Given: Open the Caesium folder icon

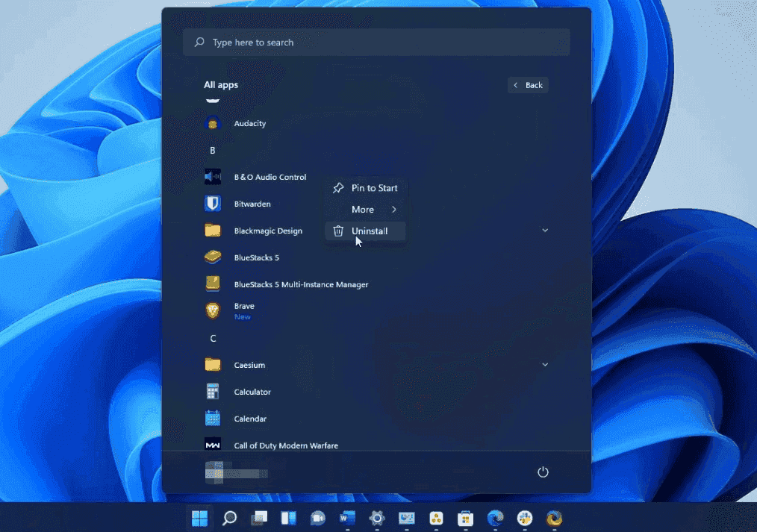Looking at the screenshot, I should pyautogui.click(x=213, y=365).
